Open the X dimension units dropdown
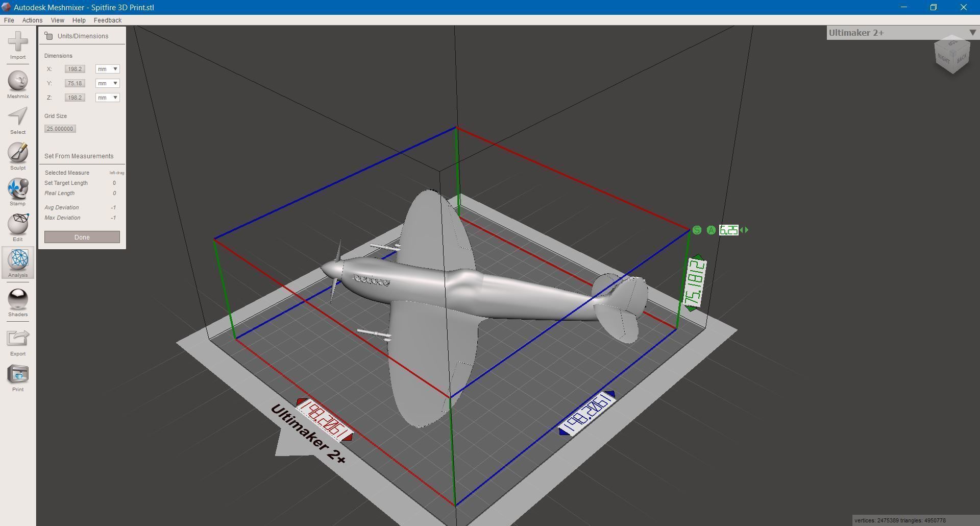Screen dimensions: 980x526 tap(107, 69)
